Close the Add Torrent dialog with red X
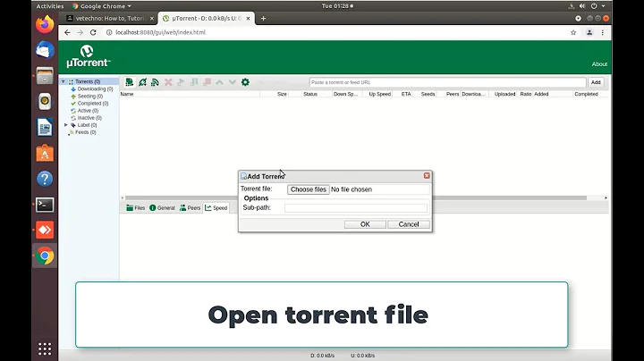This screenshot has width=644, height=361. [427, 175]
